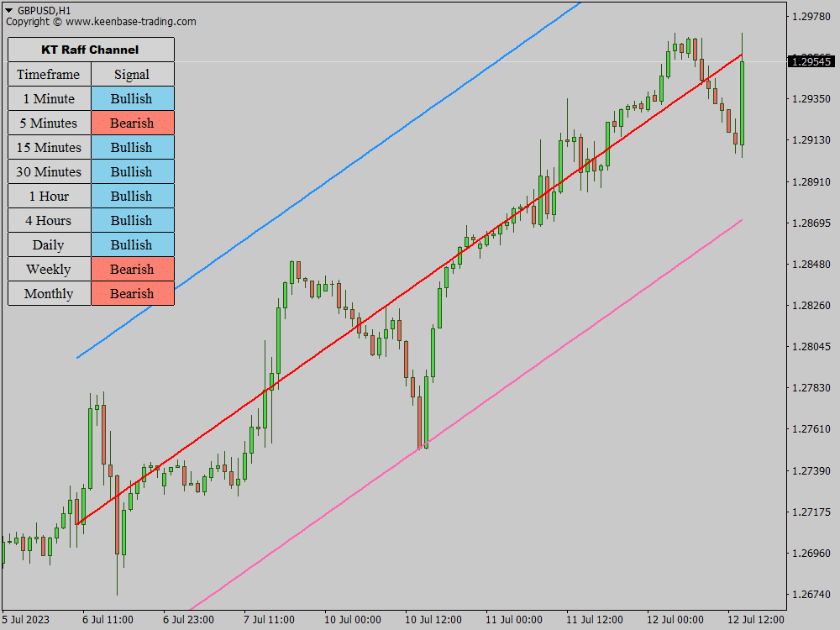This screenshot has width=840, height=630.
Task: Select the 15 Minutes Bullish signal
Action: click(132, 147)
